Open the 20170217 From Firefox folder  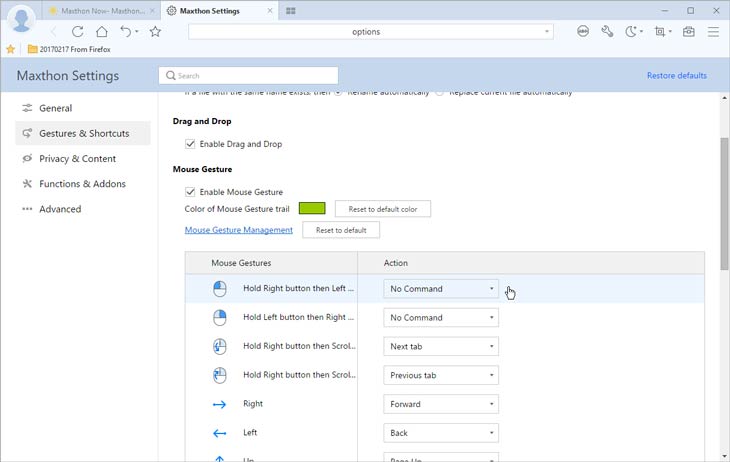[x=69, y=49]
